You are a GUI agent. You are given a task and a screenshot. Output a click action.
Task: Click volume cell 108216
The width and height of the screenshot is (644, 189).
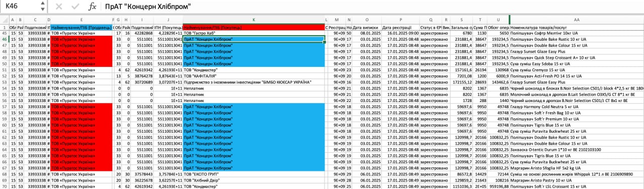click(498, 180)
